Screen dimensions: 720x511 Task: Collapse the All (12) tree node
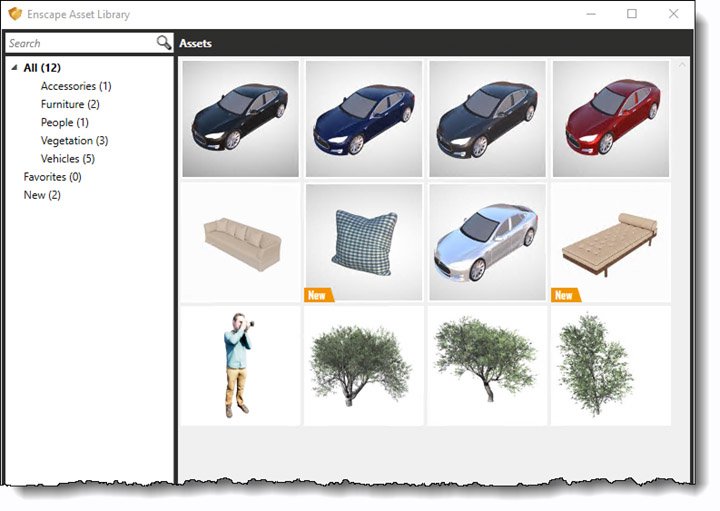click(x=14, y=68)
